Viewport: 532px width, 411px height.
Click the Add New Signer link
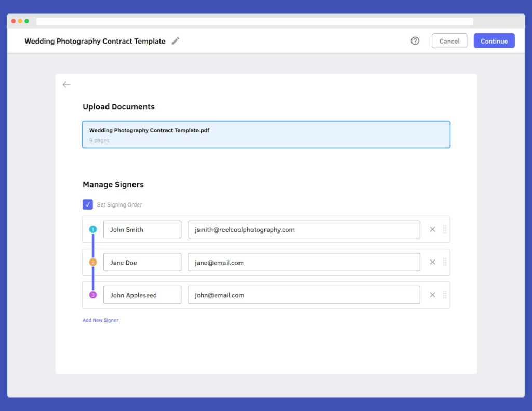click(x=100, y=320)
